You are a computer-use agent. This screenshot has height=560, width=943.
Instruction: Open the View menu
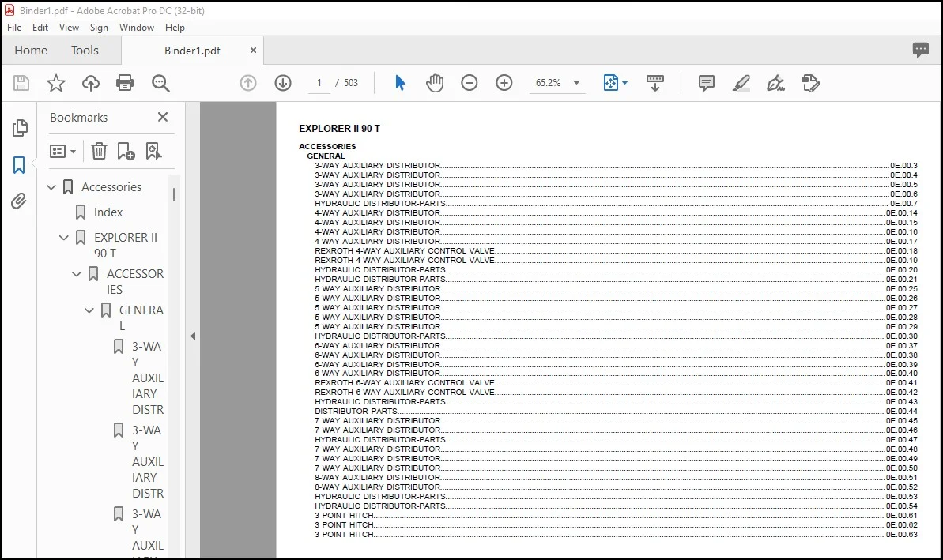pyautogui.click(x=69, y=28)
